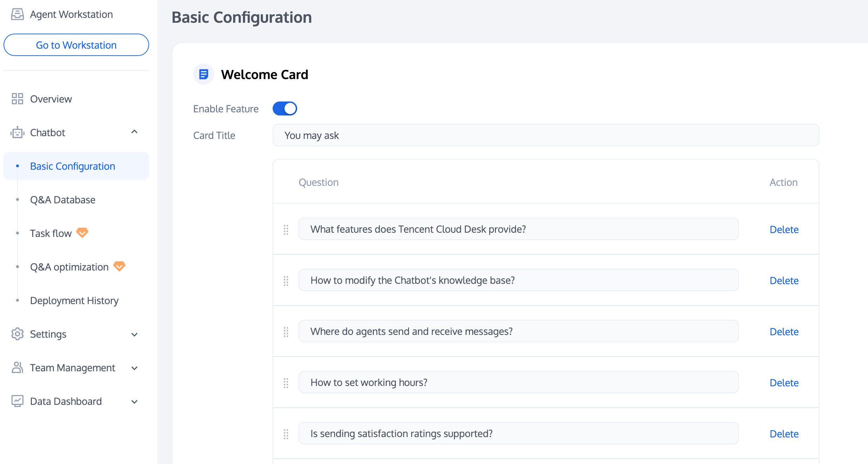Disable the Welcome Card Enable Feature toggle
Viewport: 868px width, 464px height.
pyautogui.click(x=285, y=108)
